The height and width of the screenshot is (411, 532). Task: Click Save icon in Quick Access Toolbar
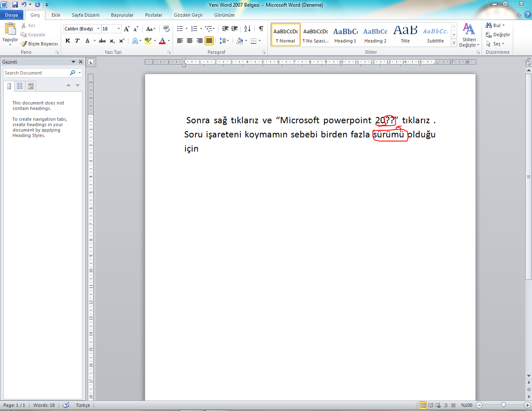click(x=15, y=5)
